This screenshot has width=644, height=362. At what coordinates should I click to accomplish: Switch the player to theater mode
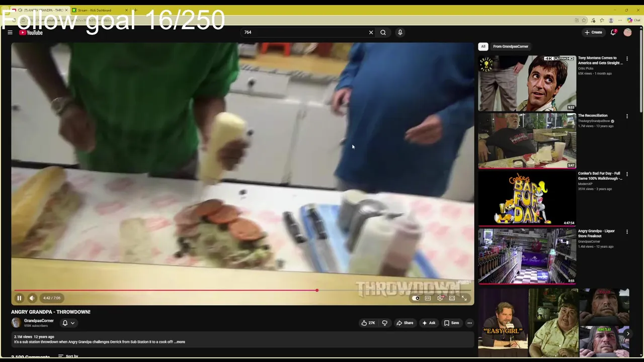click(x=452, y=298)
